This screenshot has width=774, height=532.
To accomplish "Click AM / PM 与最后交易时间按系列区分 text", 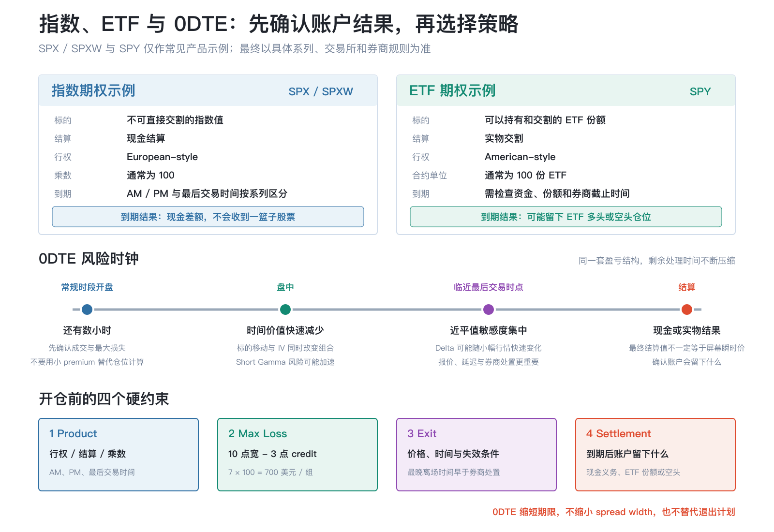I will click(x=207, y=193).
